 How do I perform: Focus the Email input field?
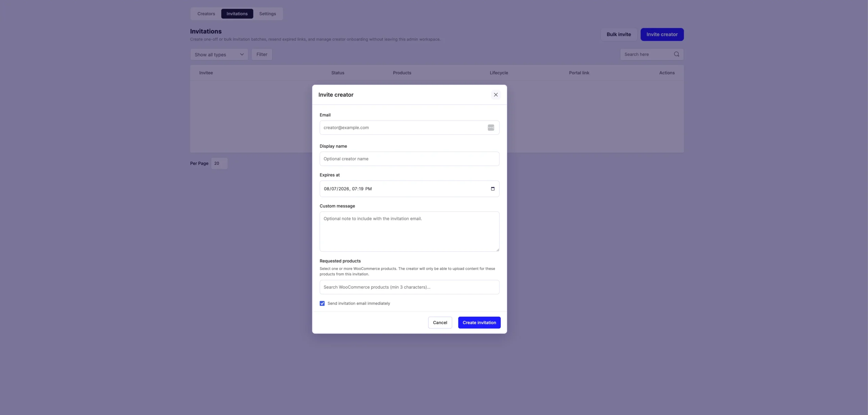coord(409,128)
